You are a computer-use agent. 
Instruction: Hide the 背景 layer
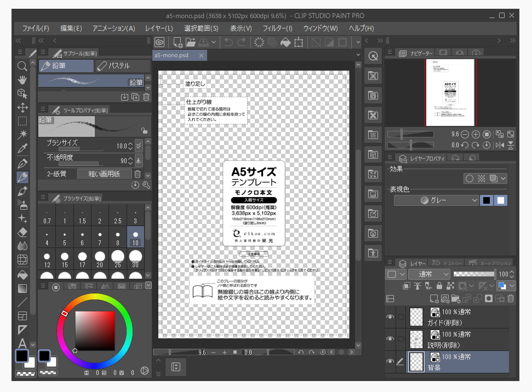tap(390, 361)
